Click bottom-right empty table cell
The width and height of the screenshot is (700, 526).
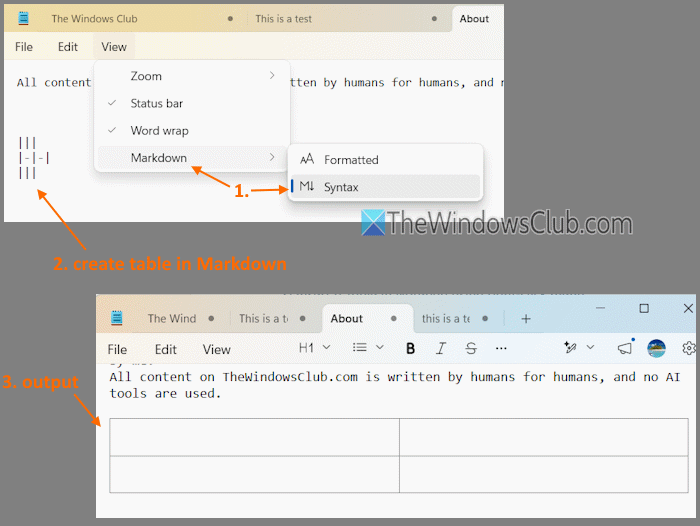tap(544, 474)
